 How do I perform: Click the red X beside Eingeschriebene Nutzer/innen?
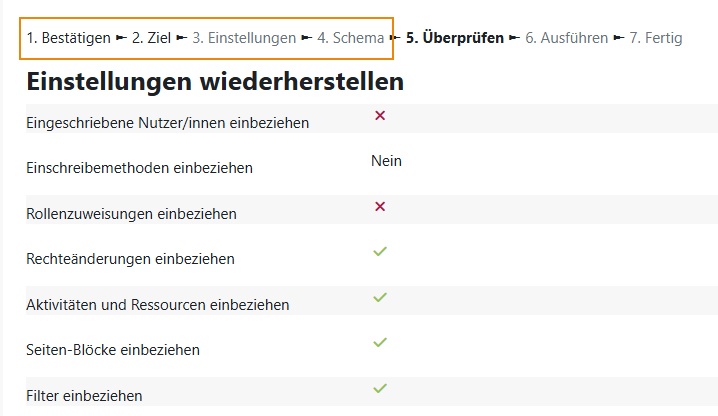point(380,115)
